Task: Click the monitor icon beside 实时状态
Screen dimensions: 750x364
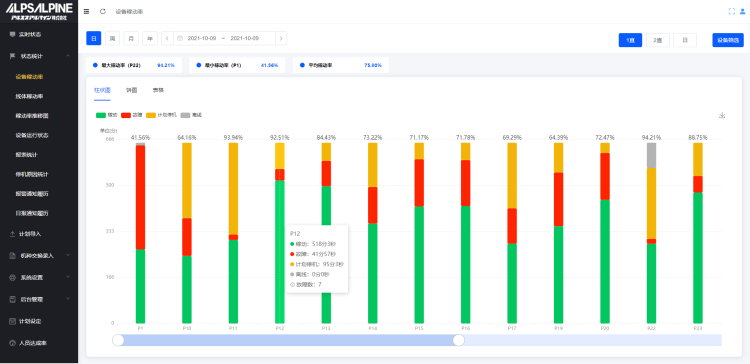Action: click(x=12, y=34)
